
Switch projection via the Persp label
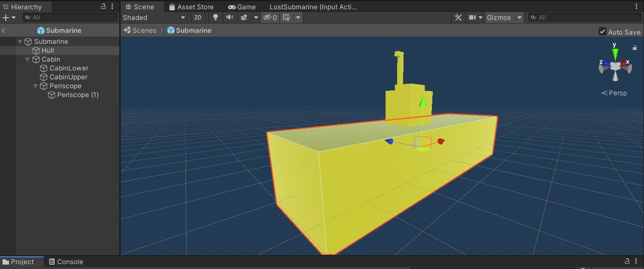tap(614, 93)
